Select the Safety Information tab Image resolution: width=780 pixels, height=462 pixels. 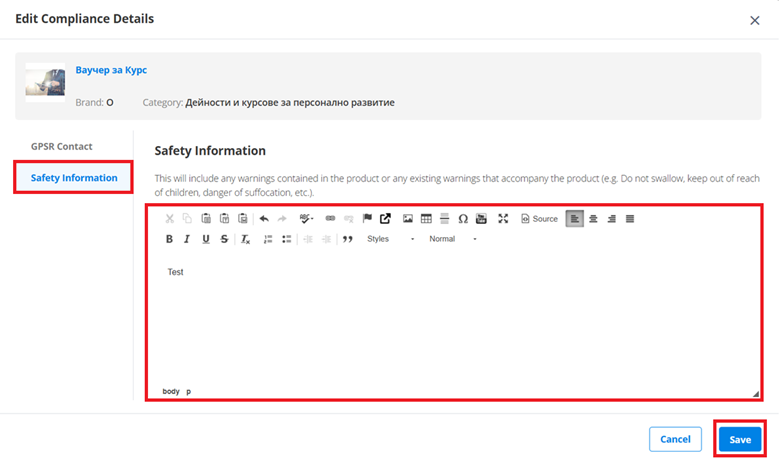[x=74, y=178]
